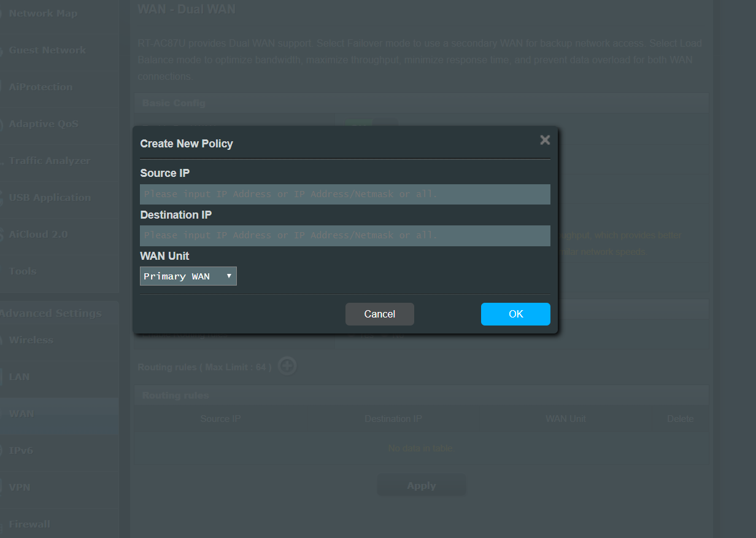The image size is (756, 538).
Task: Focus the Destination IP text box
Action: 345,236
